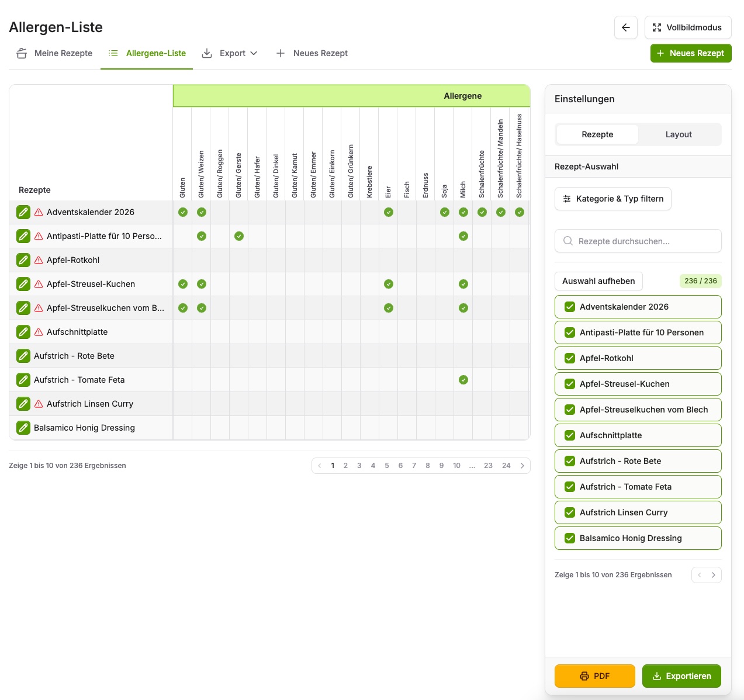Open Kategorie & Typ filtern options
Viewport: 744px width, 700px height.
[x=613, y=199]
